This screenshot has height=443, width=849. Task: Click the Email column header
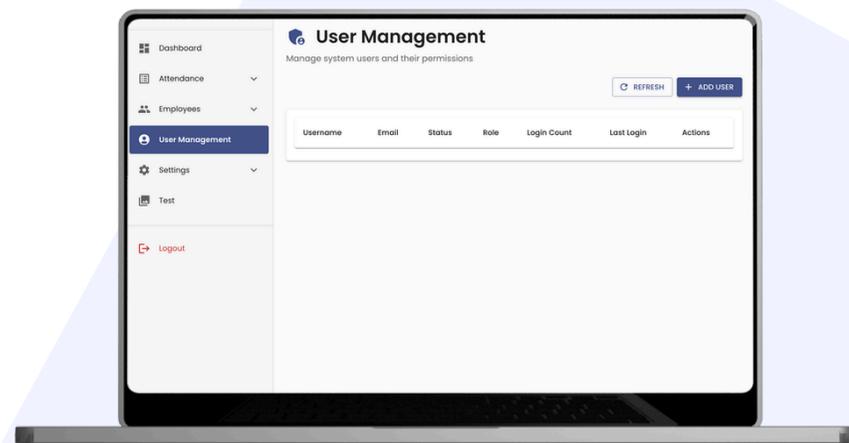click(x=388, y=133)
